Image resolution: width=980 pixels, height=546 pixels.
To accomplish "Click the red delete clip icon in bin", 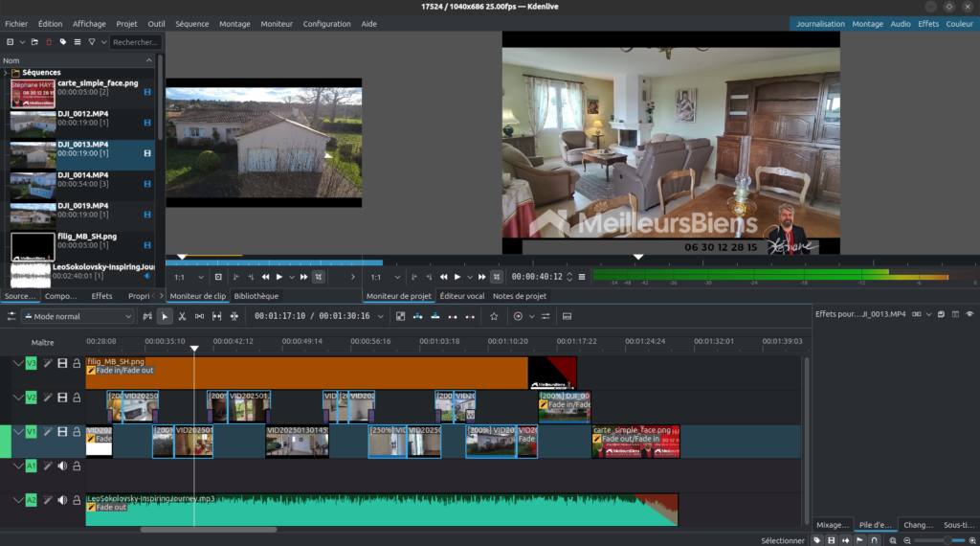I will pyautogui.click(x=49, y=42).
